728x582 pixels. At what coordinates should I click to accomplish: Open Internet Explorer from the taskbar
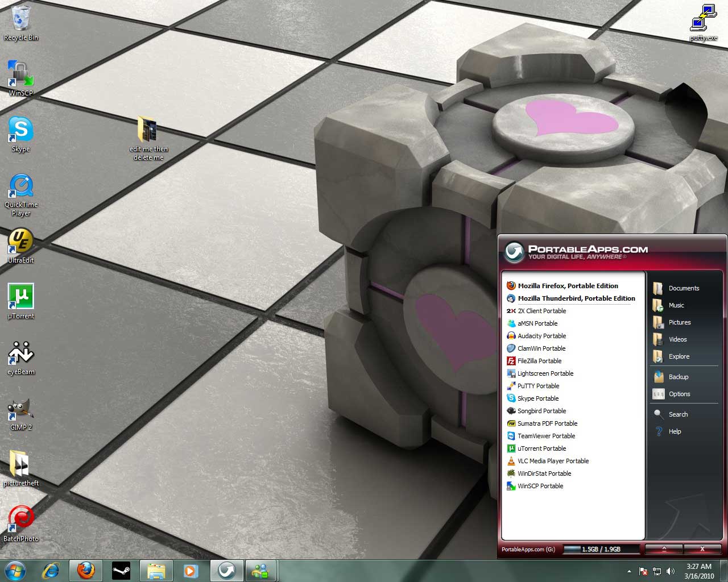[51, 570]
